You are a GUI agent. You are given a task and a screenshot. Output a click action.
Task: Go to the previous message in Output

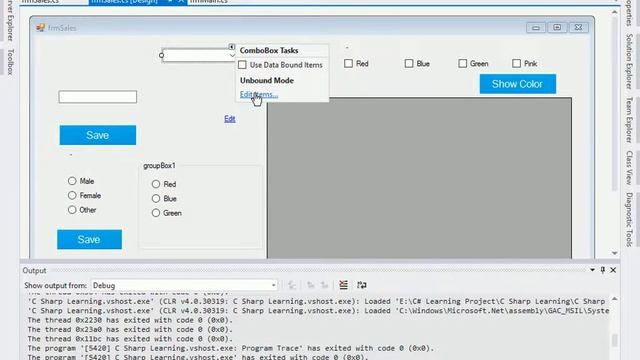(311, 285)
